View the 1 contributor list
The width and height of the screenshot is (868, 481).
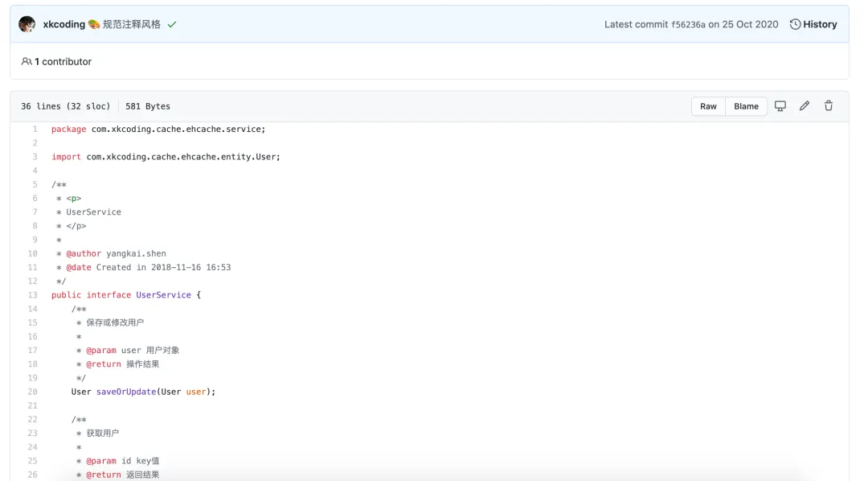pos(63,61)
